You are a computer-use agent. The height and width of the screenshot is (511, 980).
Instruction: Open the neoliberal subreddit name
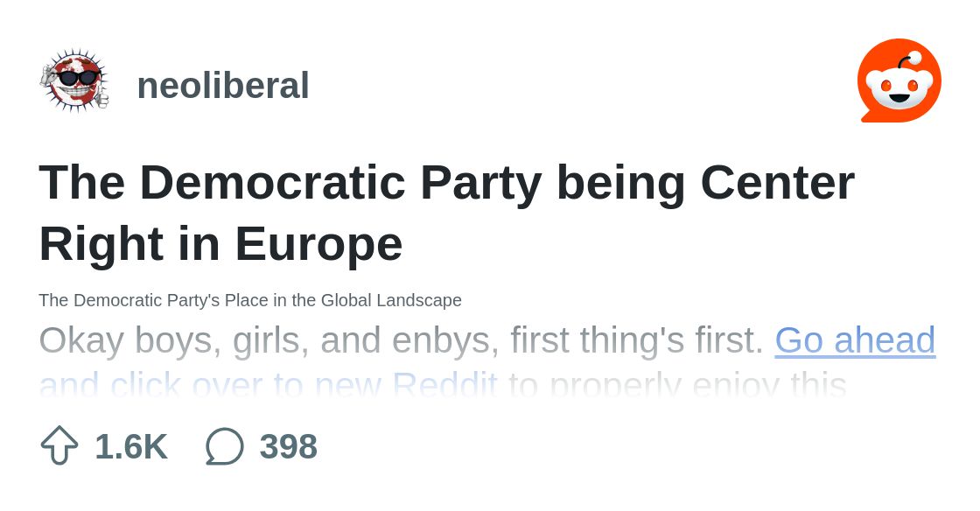(x=223, y=86)
